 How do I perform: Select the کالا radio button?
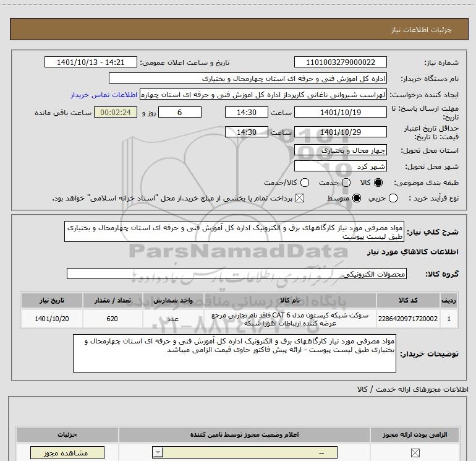378,183
